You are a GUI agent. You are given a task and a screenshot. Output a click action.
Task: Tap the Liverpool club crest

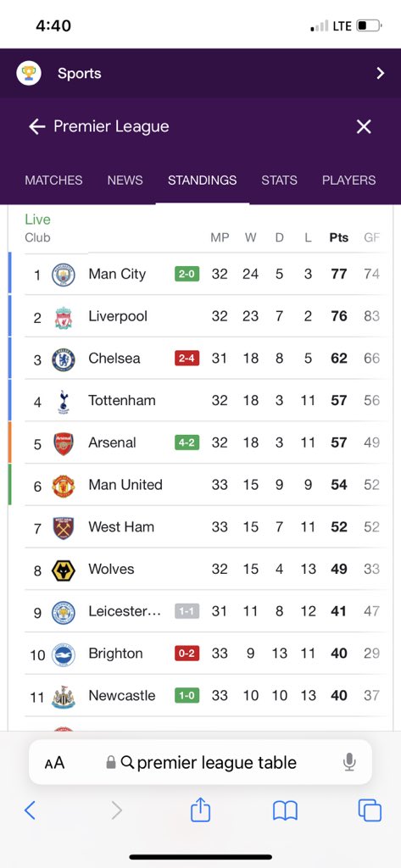pyautogui.click(x=63, y=317)
